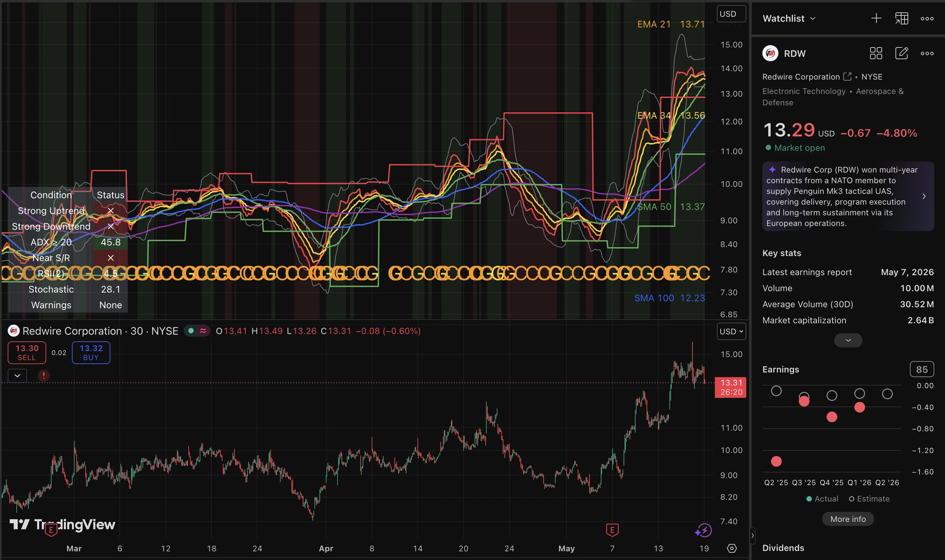Click the May label on the time axis
This screenshot has width=945, height=560.
[566, 548]
